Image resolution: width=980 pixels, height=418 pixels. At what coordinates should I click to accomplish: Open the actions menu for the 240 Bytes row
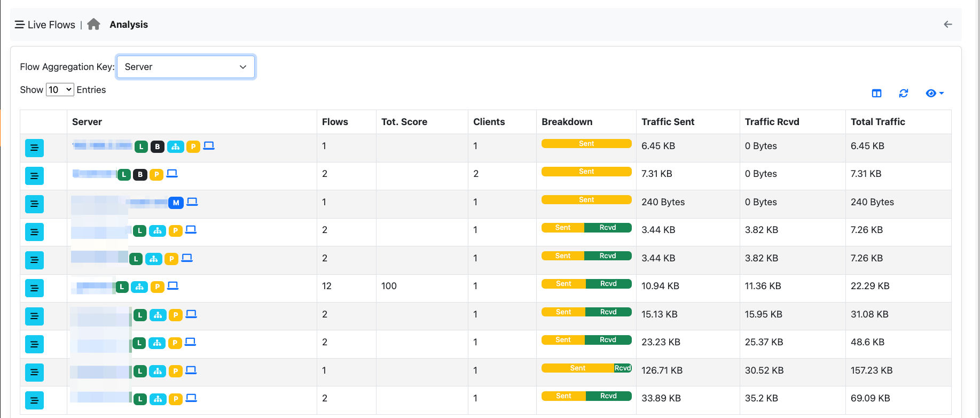[x=34, y=204]
